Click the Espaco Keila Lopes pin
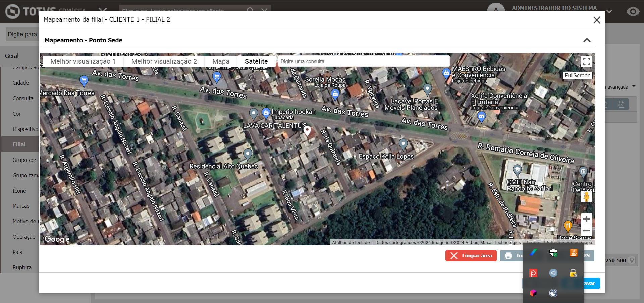Image resolution: width=644 pixels, height=303 pixels. [x=403, y=144]
